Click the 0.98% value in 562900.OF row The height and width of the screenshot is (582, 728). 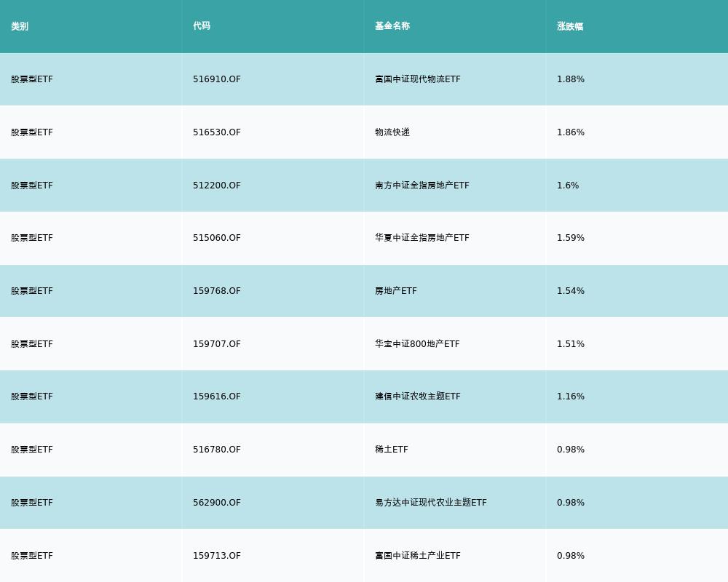click(x=571, y=502)
